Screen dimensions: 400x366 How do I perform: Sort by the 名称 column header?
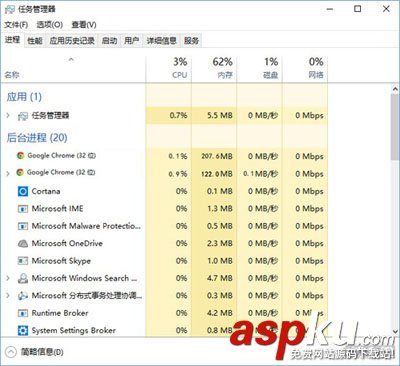(x=12, y=75)
